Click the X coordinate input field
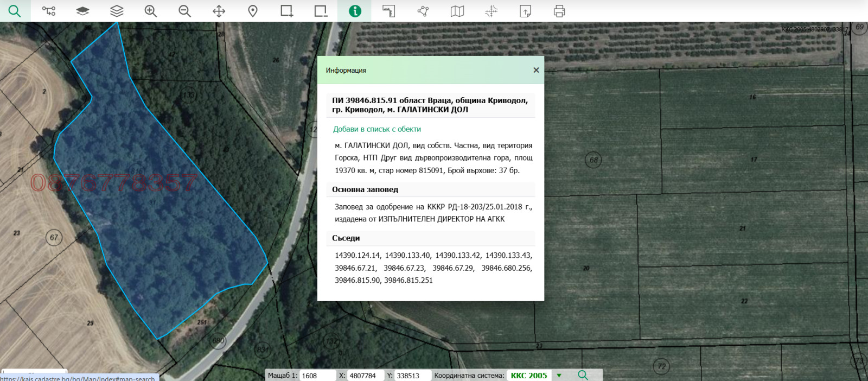This screenshot has width=868, height=381. pos(365,376)
